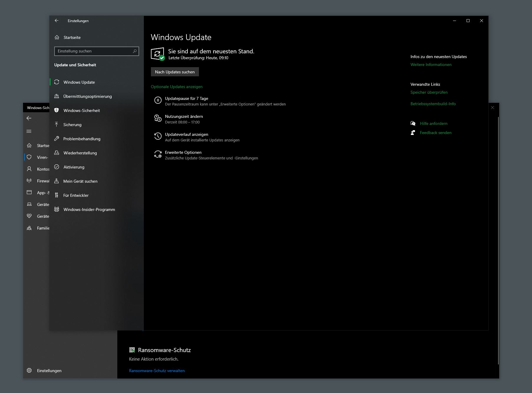Screen dimensions: 532x393
Task: Click the Updateverlauf history icon
Action: [158, 136]
